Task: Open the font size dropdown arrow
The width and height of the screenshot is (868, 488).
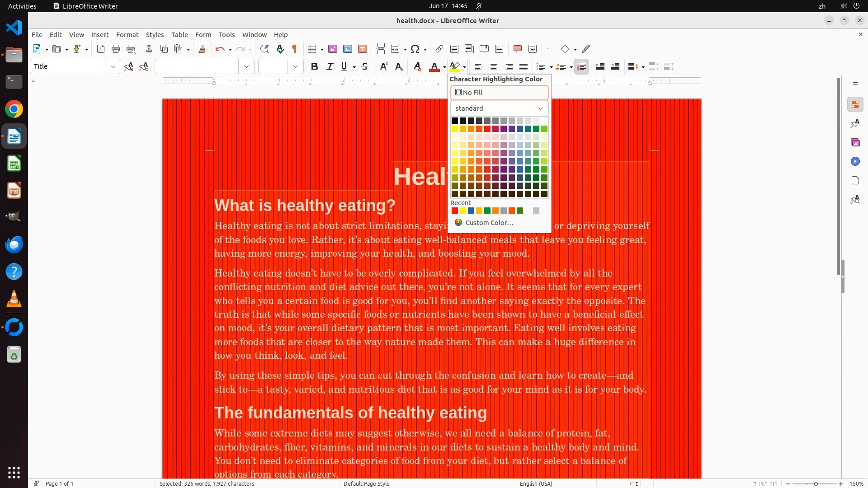Action: tap(296, 67)
